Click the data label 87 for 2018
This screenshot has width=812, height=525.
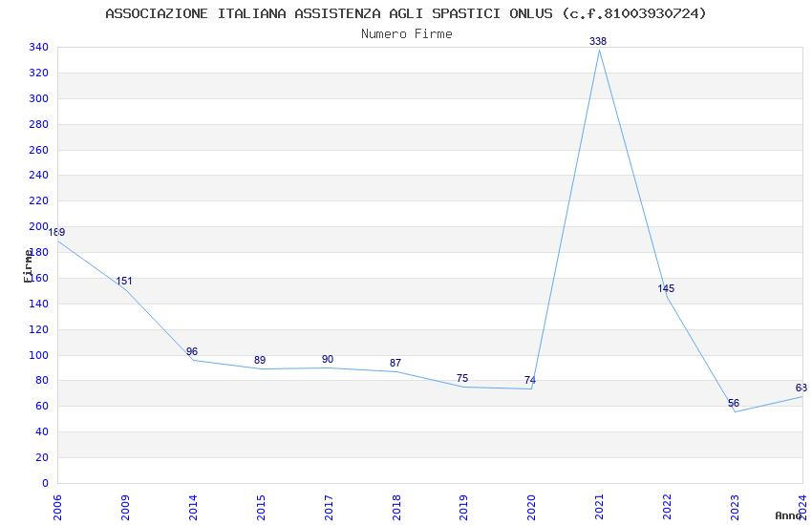[395, 363]
